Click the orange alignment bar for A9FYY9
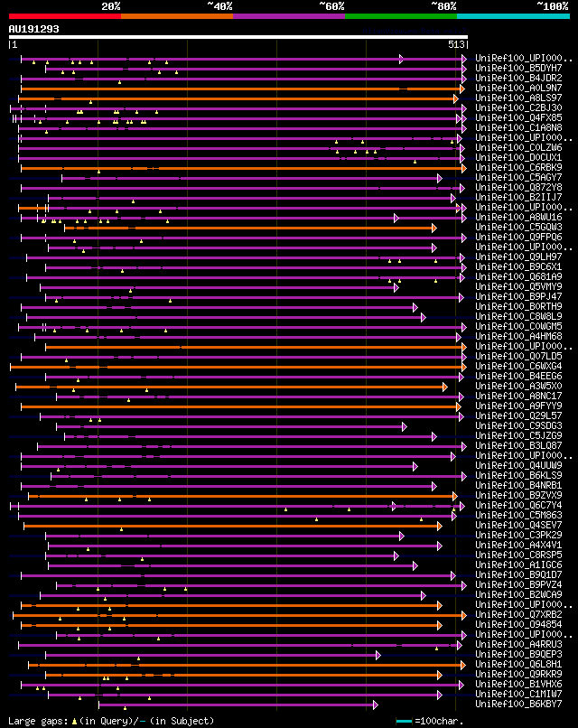 (239, 406)
